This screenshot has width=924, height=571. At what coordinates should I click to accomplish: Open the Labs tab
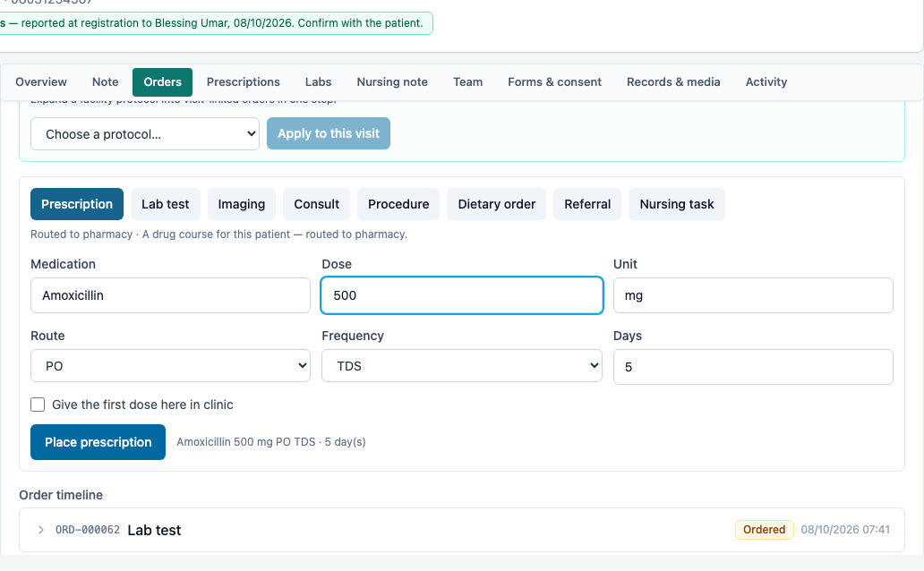[x=318, y=82]
